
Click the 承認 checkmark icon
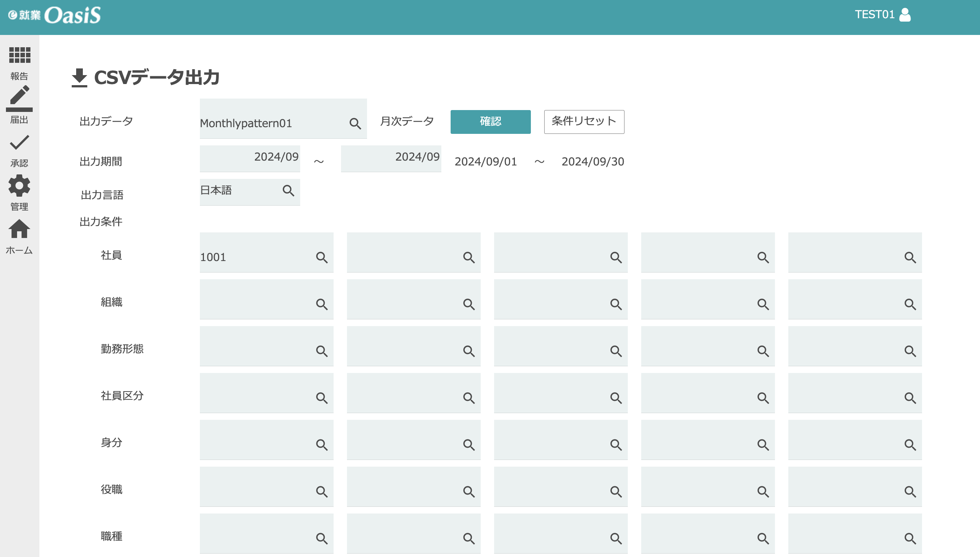point(19,143)
